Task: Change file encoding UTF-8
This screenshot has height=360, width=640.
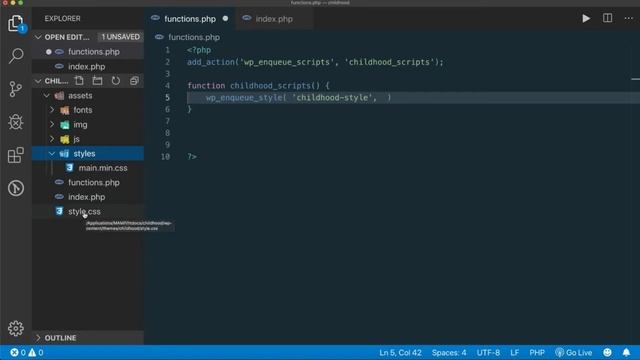Action: pos(488,352)
